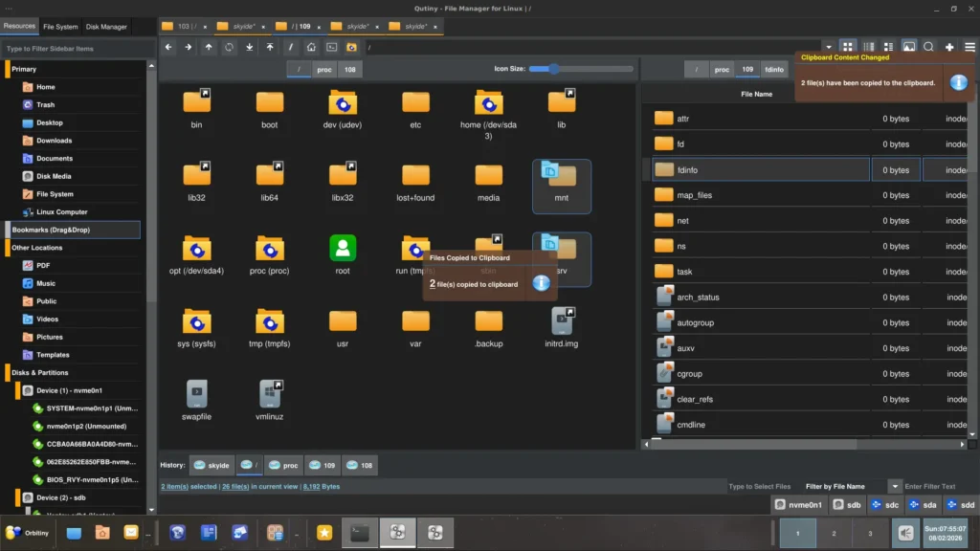Screen dimensions: 980x551
Task: Switch to the Disk Manager tab
Action: tap(106, 27)
